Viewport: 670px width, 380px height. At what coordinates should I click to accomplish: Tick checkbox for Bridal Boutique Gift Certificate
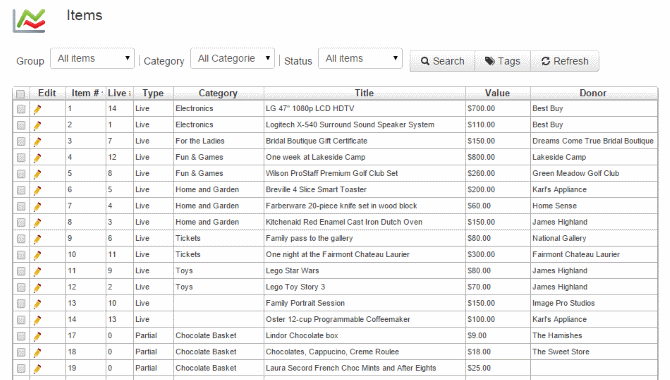(21, 142)
